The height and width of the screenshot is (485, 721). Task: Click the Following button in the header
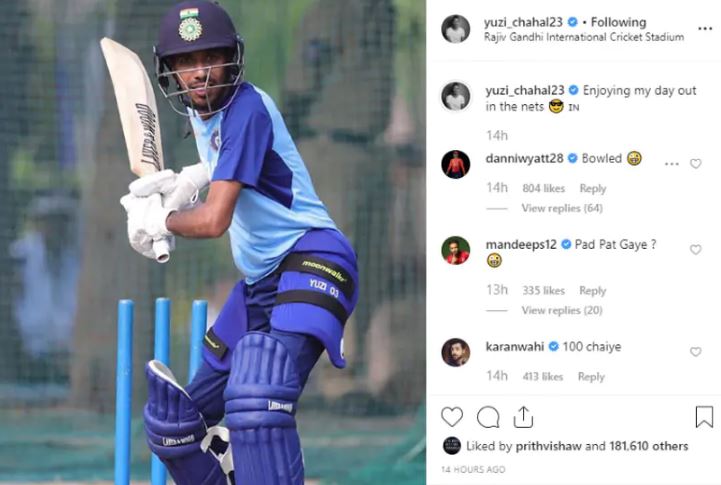[x=618, y=22]
